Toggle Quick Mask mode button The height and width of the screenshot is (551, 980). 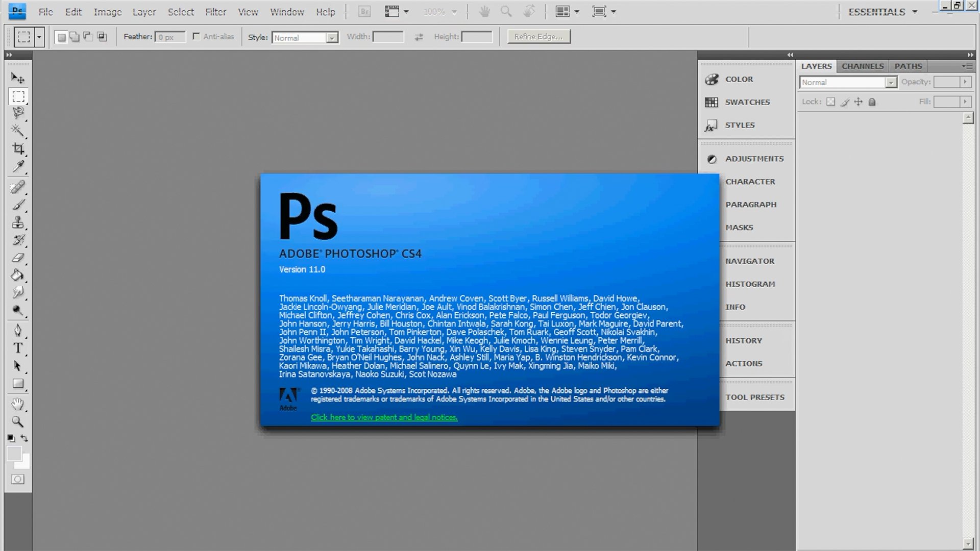pyautogui.click(x=18, y=479)
